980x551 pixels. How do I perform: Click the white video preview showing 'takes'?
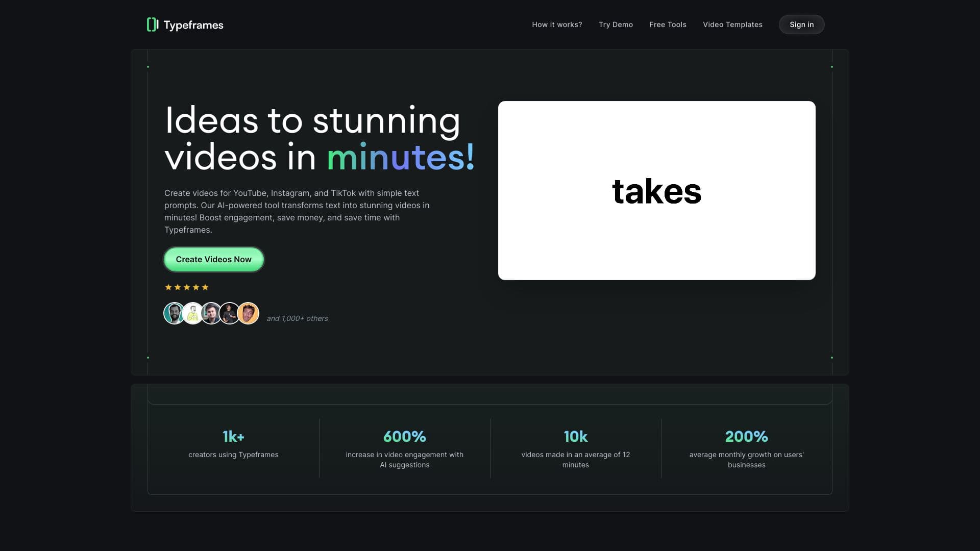click(x=656, y=191)
